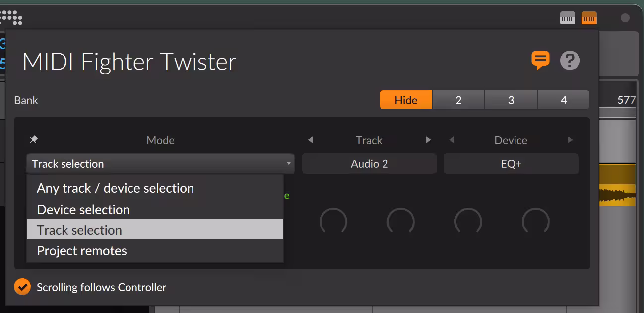The image size is (644, 313).
Task: Click the orange feedback speech bubble icon
Action: (x=540, y=60)
